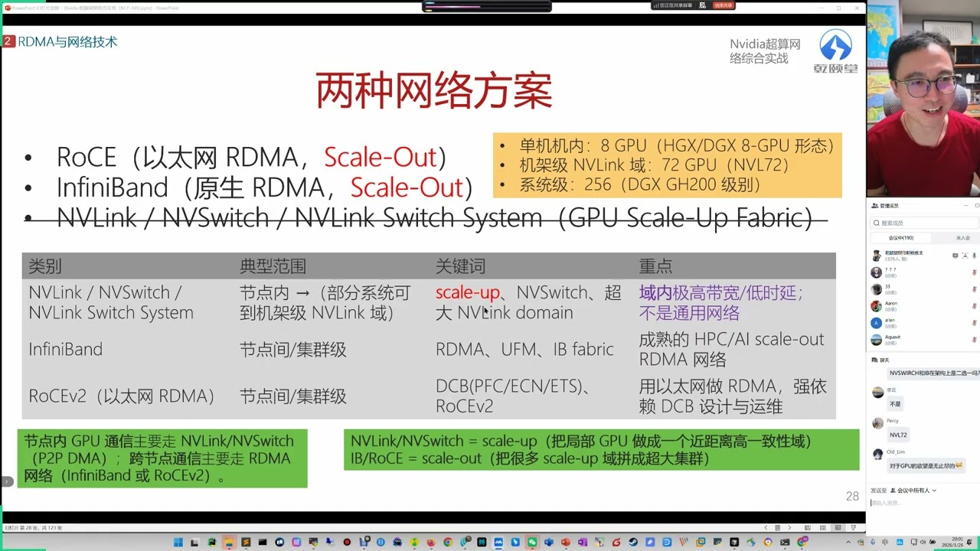Select member allen in participant list
The image size is (980, 551).
(923, 323)
